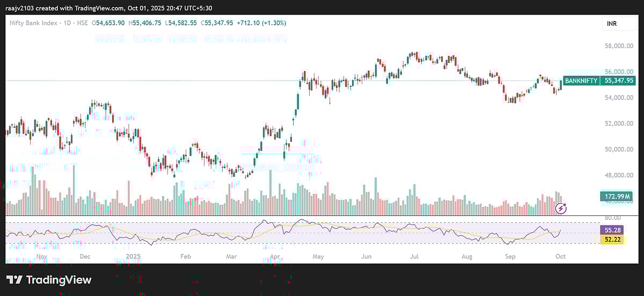This screenshot has height=296, width=644.
Task: Select the 55,347.95 current price label
Action: (x=619, y=81)
